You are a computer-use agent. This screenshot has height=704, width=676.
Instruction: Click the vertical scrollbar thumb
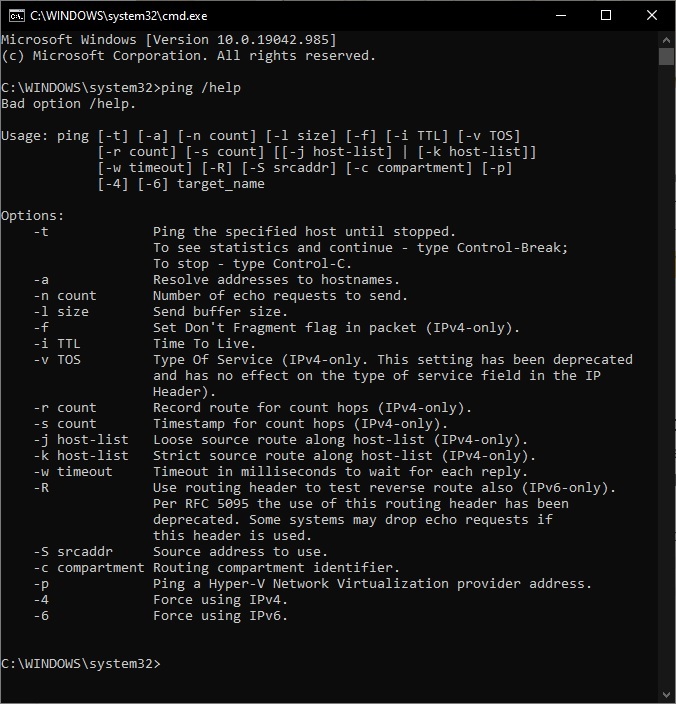click(x=667, y=57)
